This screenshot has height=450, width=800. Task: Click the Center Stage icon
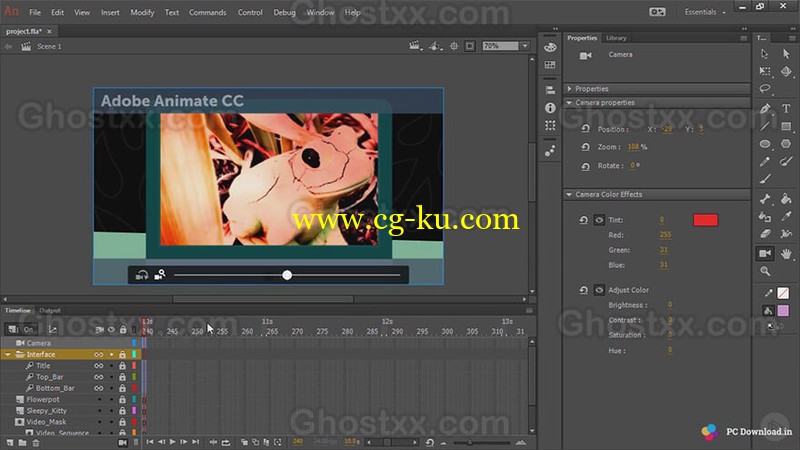454,46
